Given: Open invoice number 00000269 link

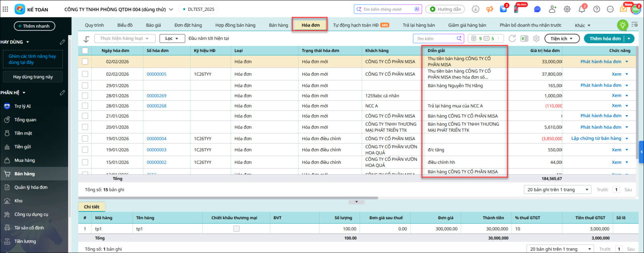Looking at the screenshot, I should 157,96.
